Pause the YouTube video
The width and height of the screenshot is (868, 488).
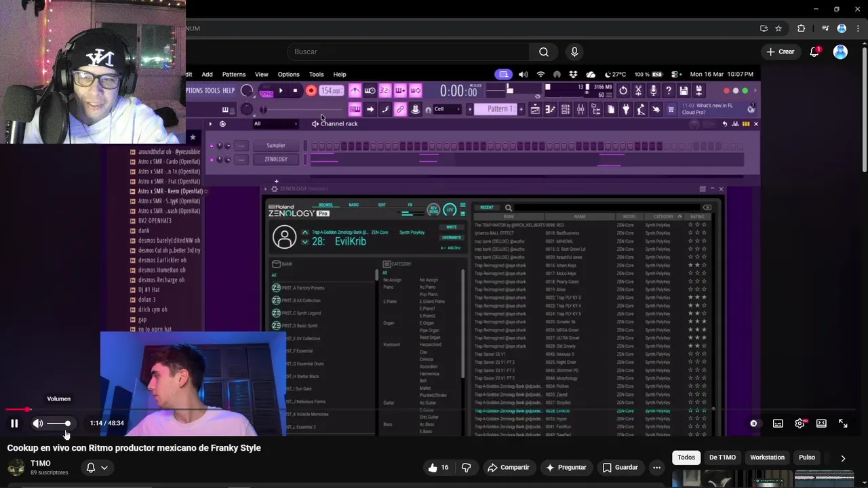tap(14, 424)
